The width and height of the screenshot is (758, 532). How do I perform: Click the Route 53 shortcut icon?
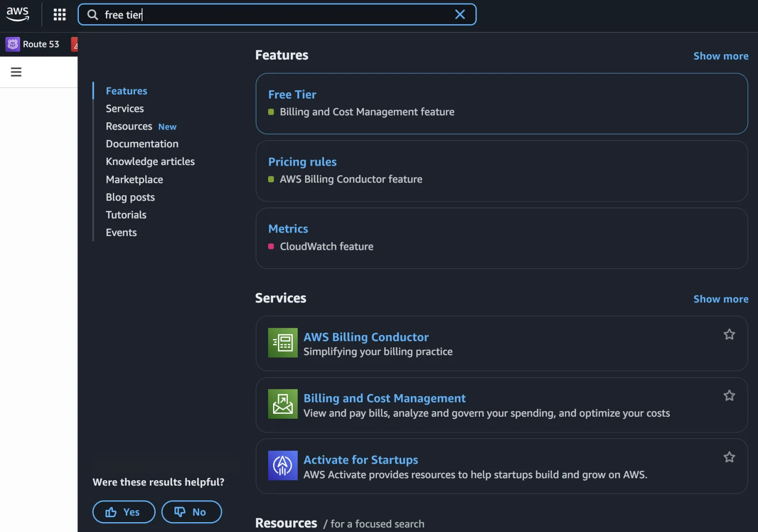13,44
